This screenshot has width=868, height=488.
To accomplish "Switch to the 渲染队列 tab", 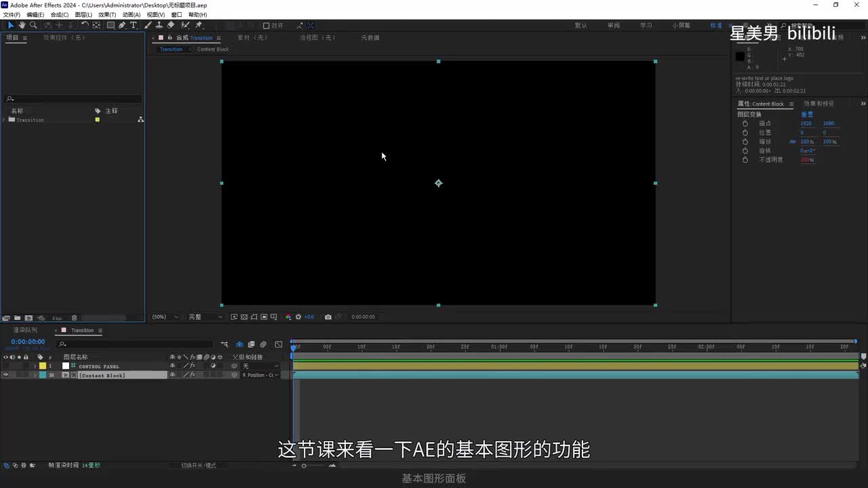I will (x=25, y=330).
